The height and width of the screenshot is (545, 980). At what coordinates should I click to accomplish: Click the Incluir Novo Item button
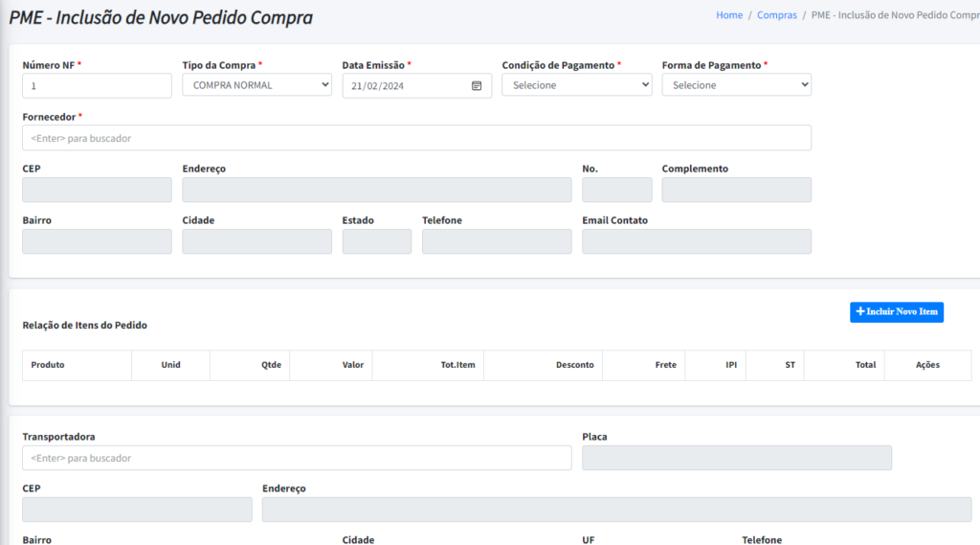coord(896,311)
